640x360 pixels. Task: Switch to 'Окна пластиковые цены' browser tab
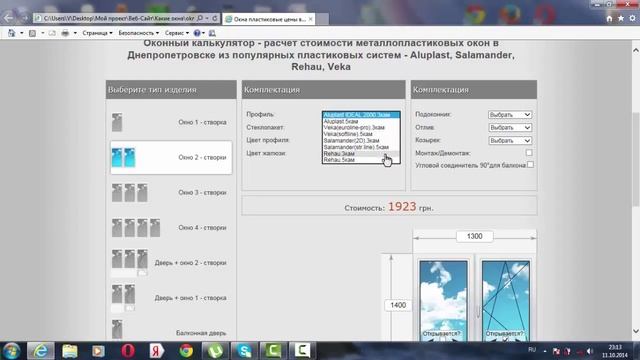click(x=269, y=19)
